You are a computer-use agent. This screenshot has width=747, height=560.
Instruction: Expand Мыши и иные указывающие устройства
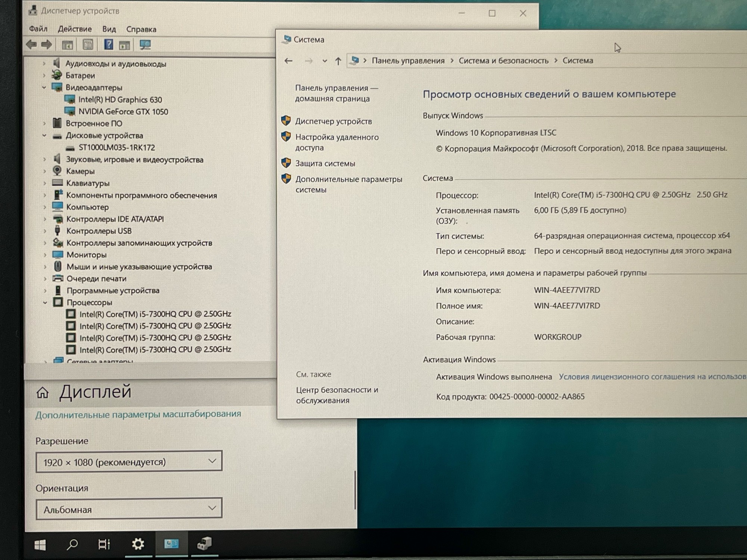[45, 267]
